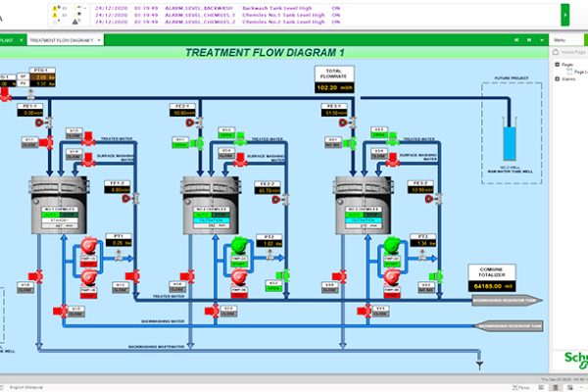Click red drain valve V1-6 symbol
Image resolution: width=588 pixels, height=392 pixels.
point(35,276)
